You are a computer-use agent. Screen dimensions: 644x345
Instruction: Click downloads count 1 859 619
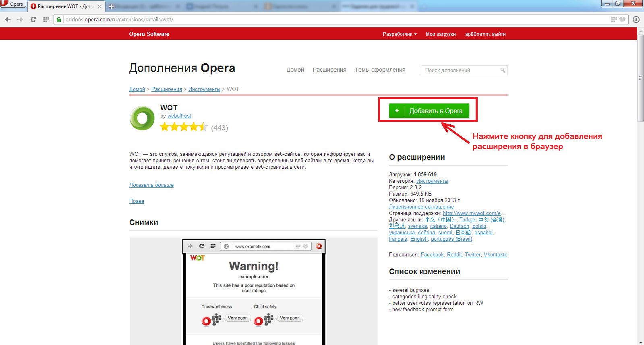point(425,175)
